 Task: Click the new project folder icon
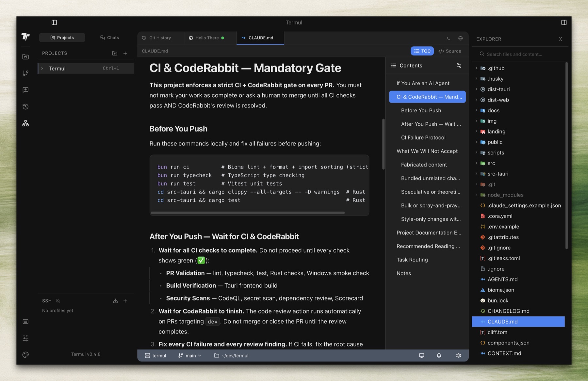(115, 53)
